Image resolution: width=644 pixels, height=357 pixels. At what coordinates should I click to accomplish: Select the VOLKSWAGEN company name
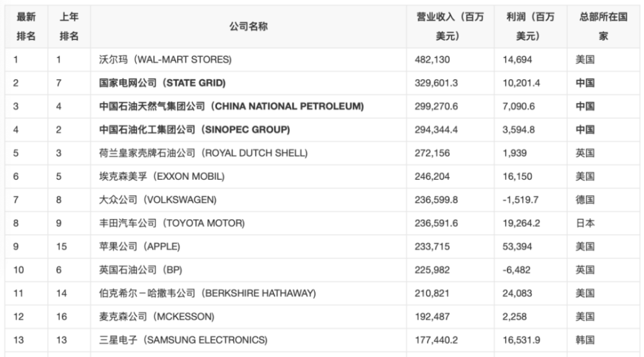[x=158, y=200]
